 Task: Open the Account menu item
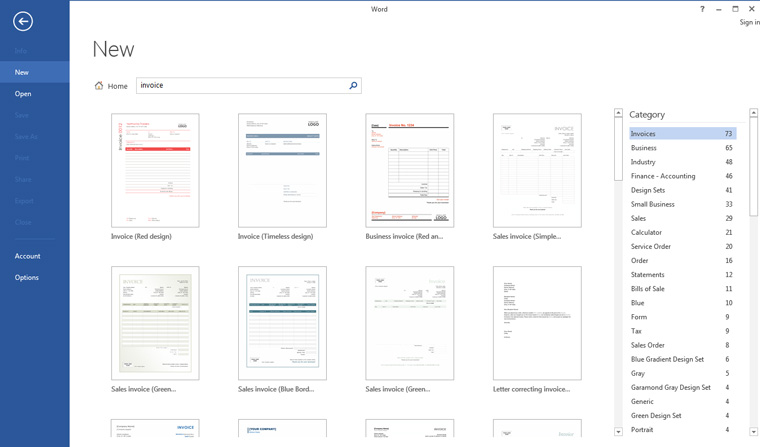click(x=28, y=256)
